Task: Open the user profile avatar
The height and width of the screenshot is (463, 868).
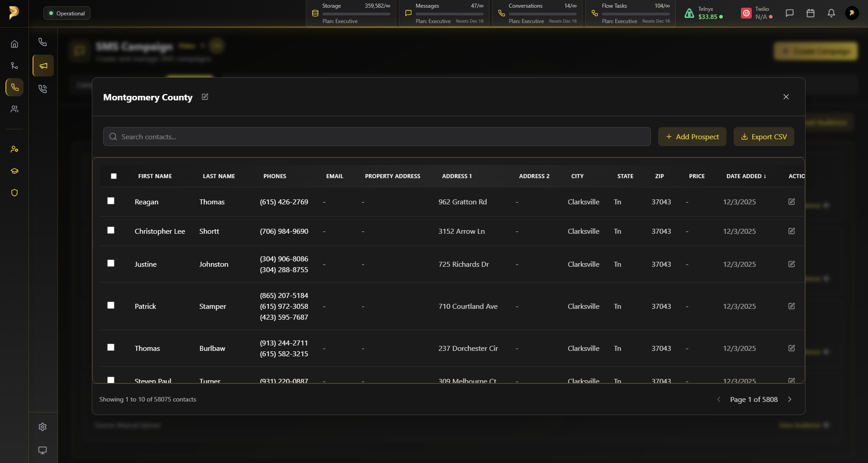Action: click(x=852, y=13)
